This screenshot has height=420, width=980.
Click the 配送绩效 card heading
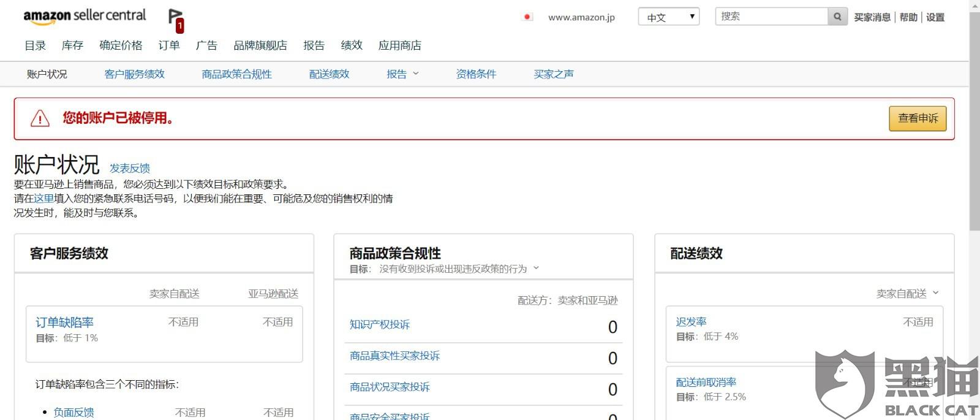click(x=696, y=253)
